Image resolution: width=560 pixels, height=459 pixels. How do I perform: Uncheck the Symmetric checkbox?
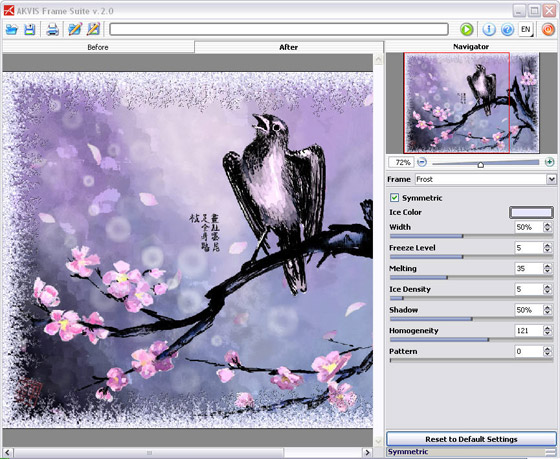tap(394, 198)
